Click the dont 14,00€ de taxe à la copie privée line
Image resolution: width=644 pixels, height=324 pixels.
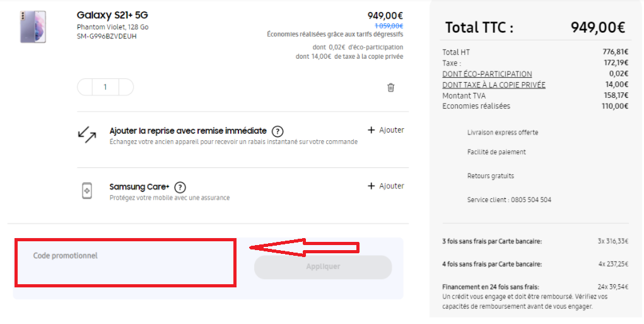(x=349, y=56)
